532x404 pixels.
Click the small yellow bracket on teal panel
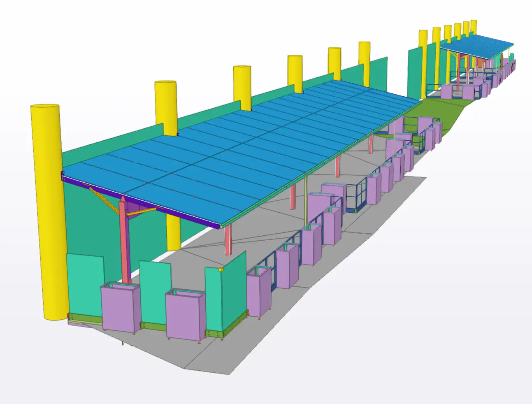(x=221, y=269)
